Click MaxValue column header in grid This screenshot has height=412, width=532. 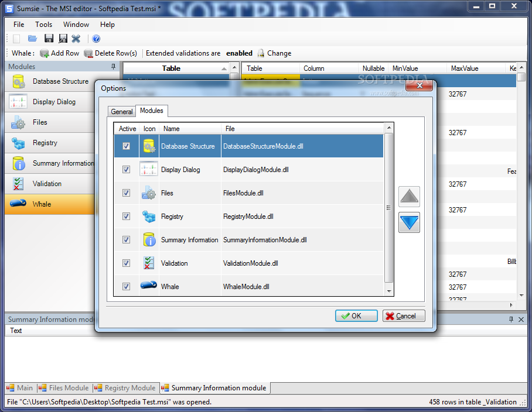pyautogui.click(x=476, y=68)
